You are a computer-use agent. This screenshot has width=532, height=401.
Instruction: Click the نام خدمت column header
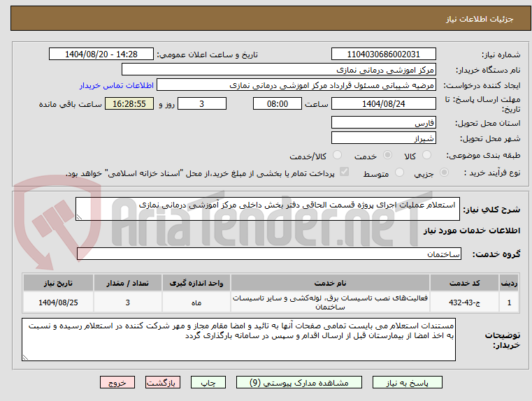click(x=330, y=283)
